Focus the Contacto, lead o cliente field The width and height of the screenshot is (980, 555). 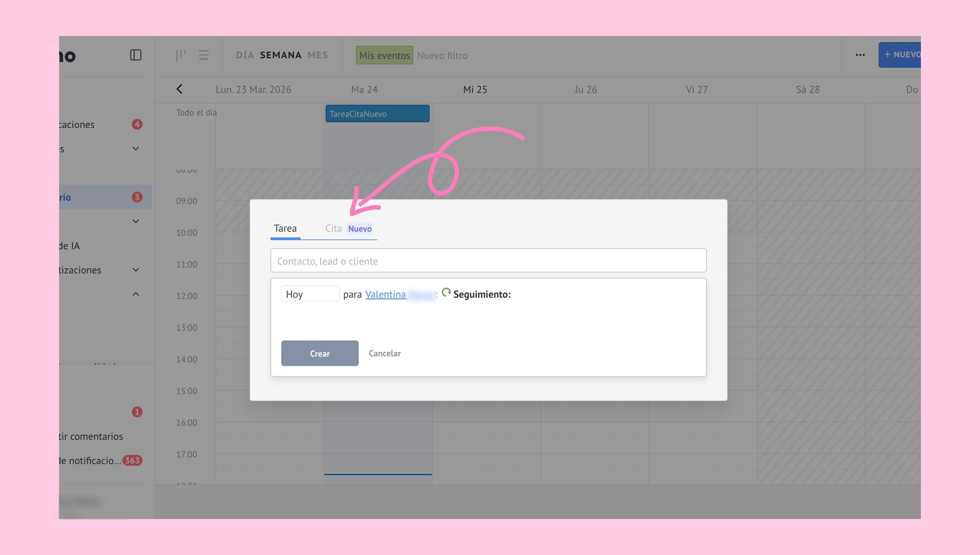tap(488, 261)
